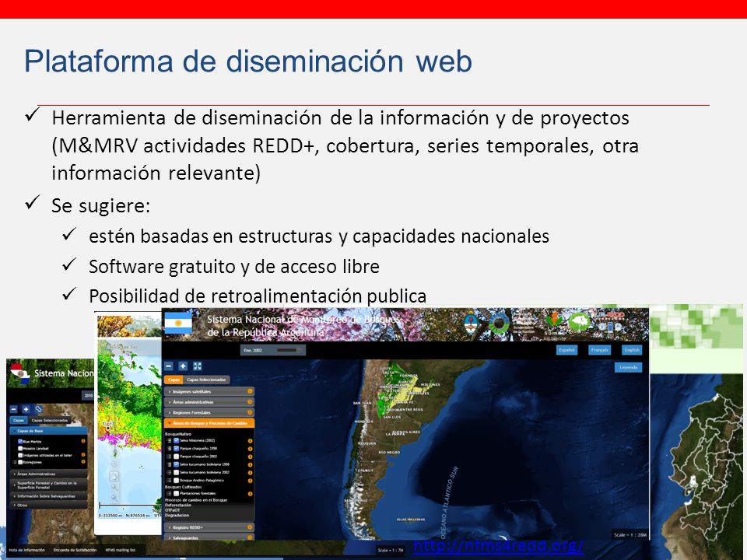Select the Capas tab in Argentina portal

174,380
